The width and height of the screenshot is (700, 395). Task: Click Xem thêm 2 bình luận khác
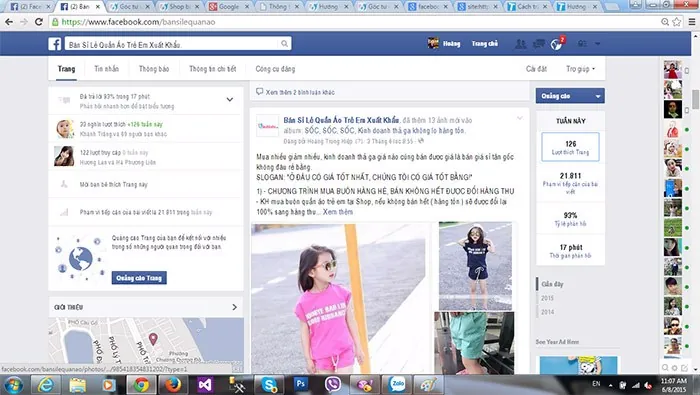tap(300, 92)
